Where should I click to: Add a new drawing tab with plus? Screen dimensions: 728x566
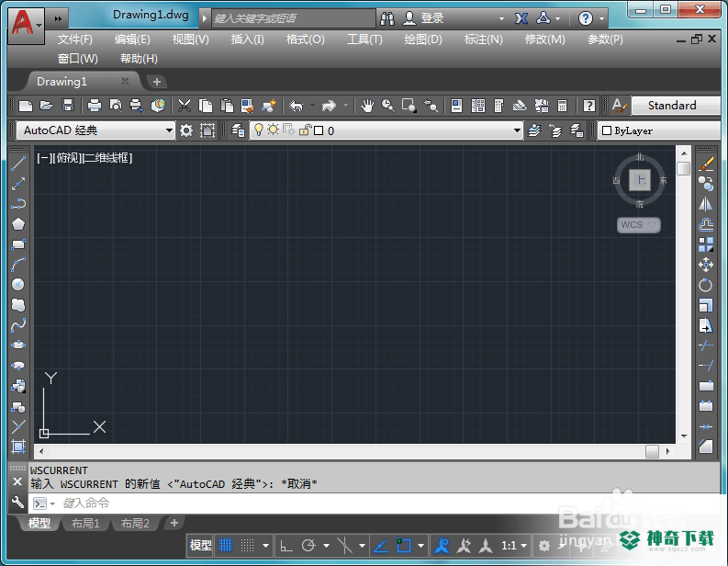click(x=157, y=82)
